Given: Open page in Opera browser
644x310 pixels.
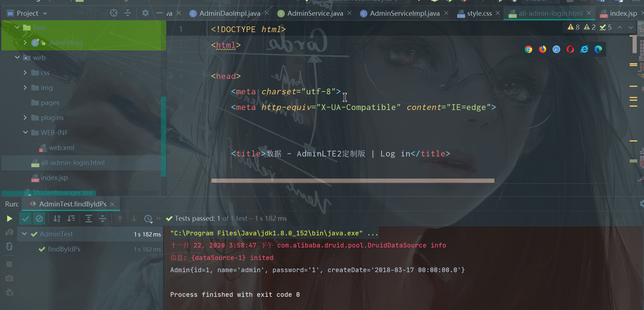Looking at the screenshot, I should point(570,49).
